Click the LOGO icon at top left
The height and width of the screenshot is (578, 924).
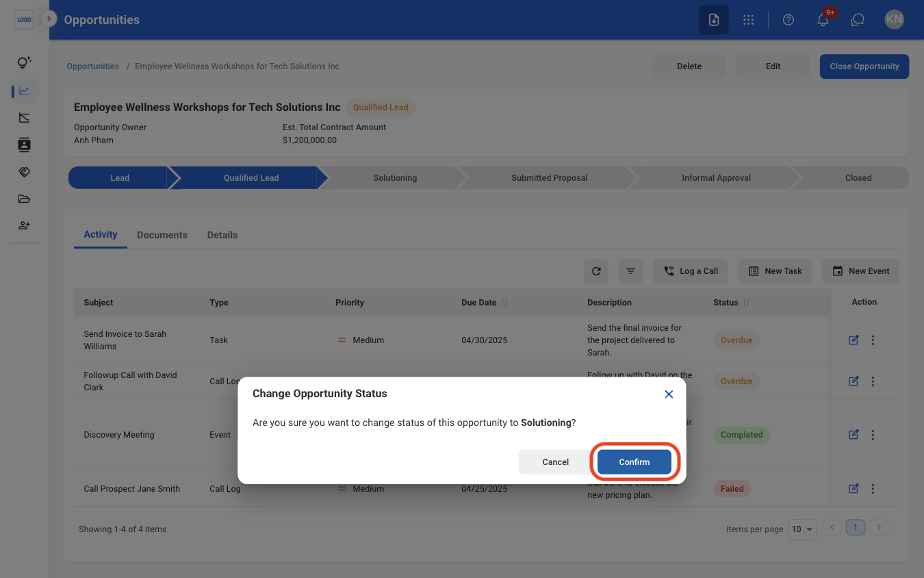point(24,20)
